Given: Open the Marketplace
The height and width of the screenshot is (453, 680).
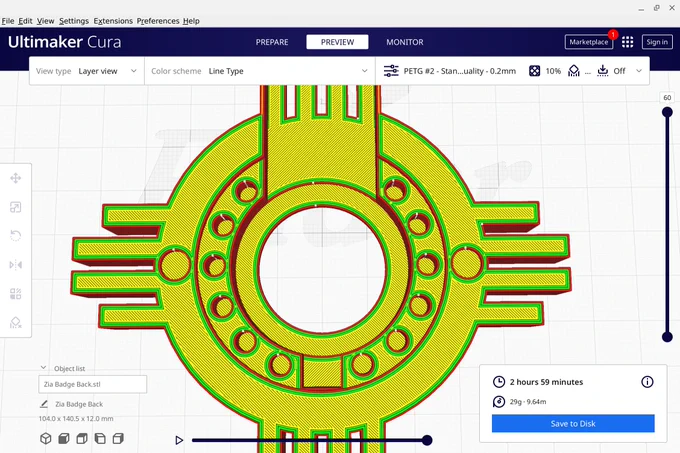Looking at the screenshot, I should [588, 42].
